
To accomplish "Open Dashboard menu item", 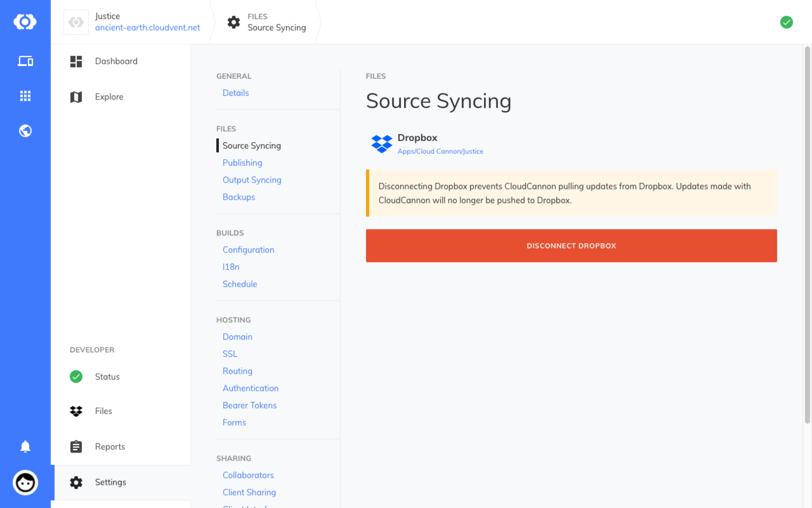I will [x=121, y=61].
